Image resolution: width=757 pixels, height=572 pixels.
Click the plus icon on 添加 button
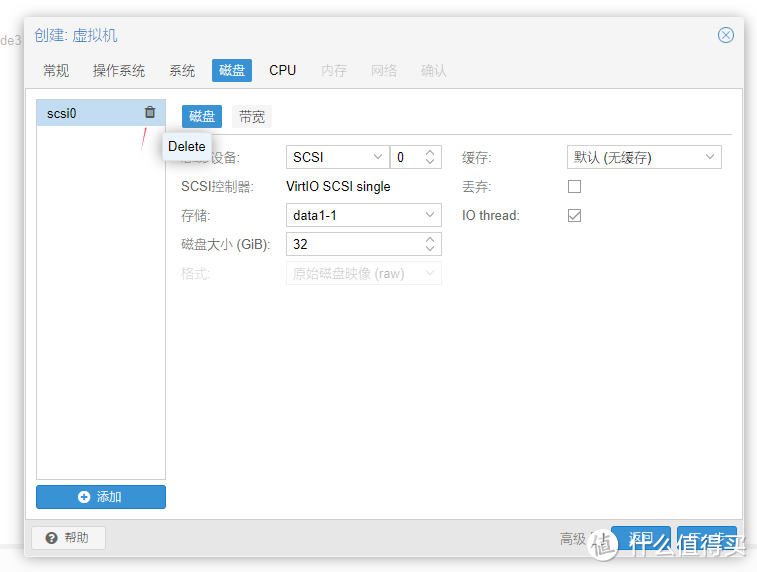tap(84, 497)
